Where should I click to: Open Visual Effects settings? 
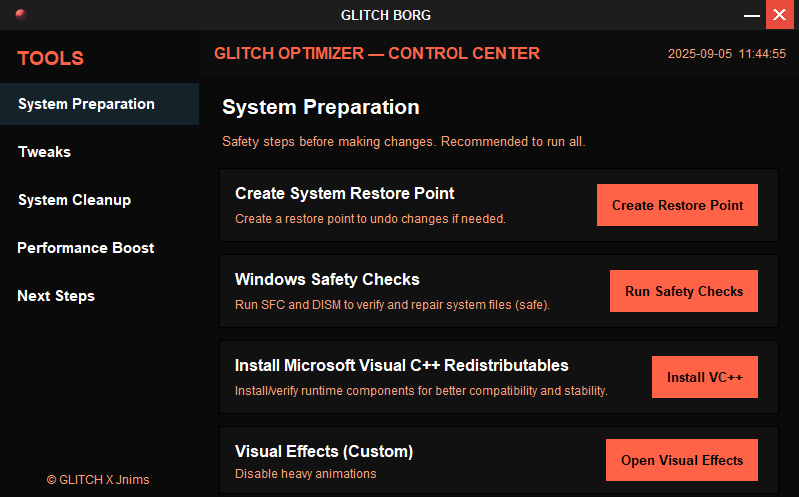pos(682,460)
